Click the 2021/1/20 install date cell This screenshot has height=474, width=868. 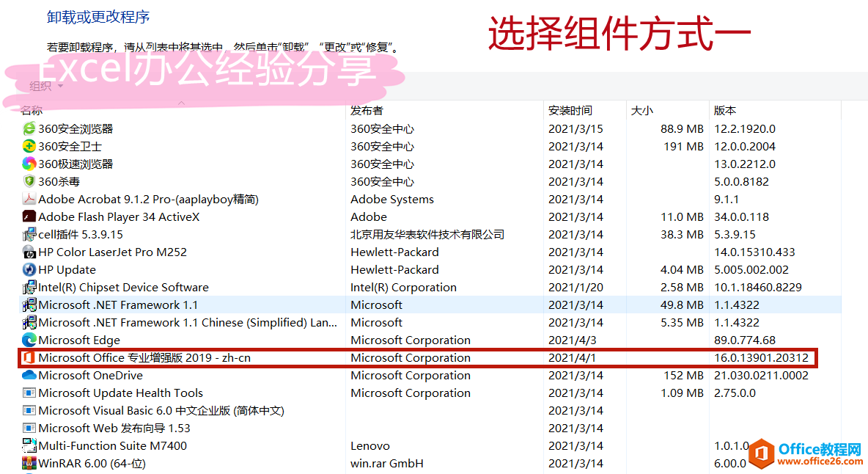pos(575,288)
